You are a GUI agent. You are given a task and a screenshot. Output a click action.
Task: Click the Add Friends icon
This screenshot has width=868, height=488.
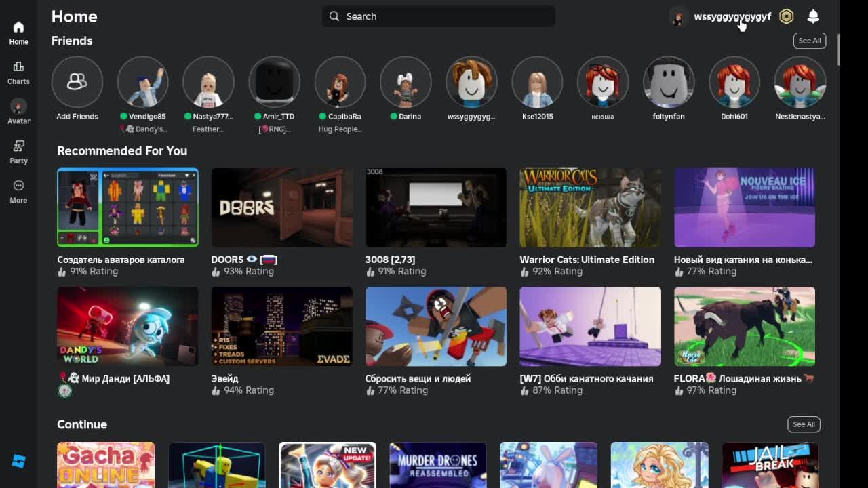click(77, 82)
